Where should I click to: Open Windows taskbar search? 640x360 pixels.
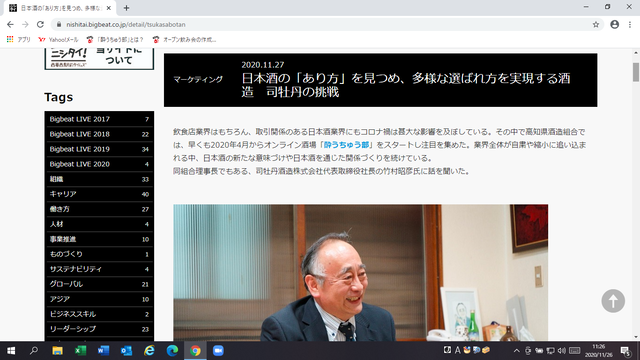34,351
